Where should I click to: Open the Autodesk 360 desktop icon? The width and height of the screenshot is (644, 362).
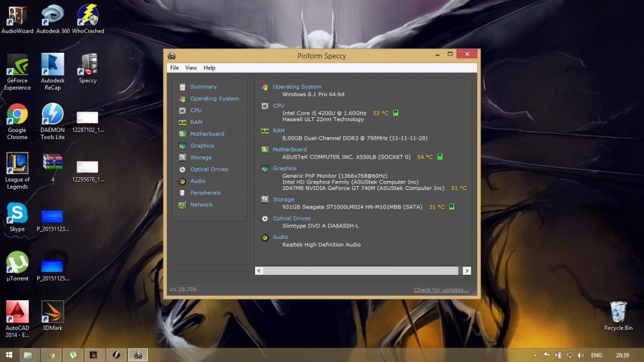(53, 19)
